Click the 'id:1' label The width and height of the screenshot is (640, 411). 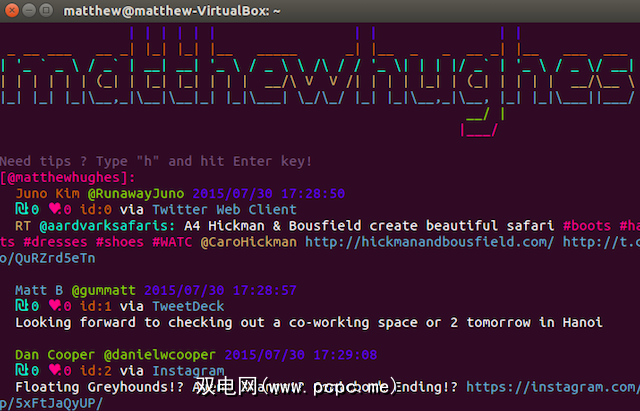(96, 306)
